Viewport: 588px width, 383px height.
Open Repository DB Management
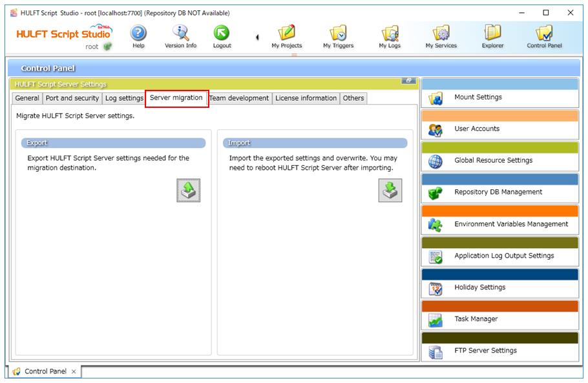click(500, 188)
